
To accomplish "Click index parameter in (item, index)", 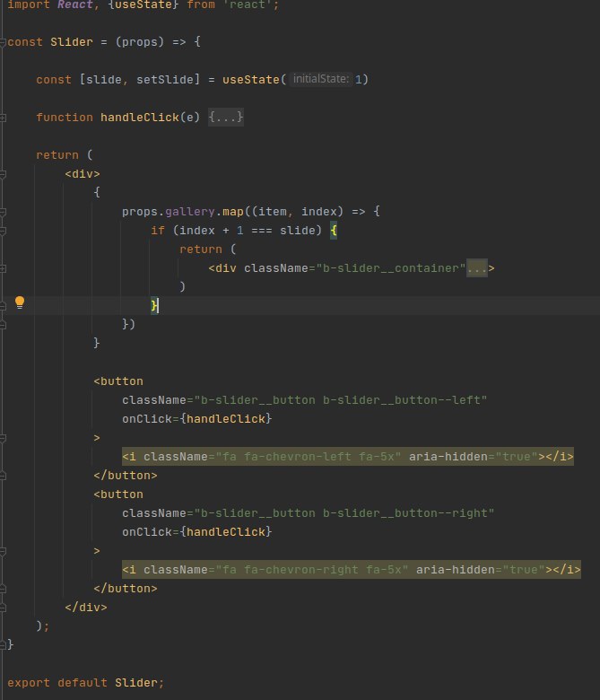I will click(319, 212).
